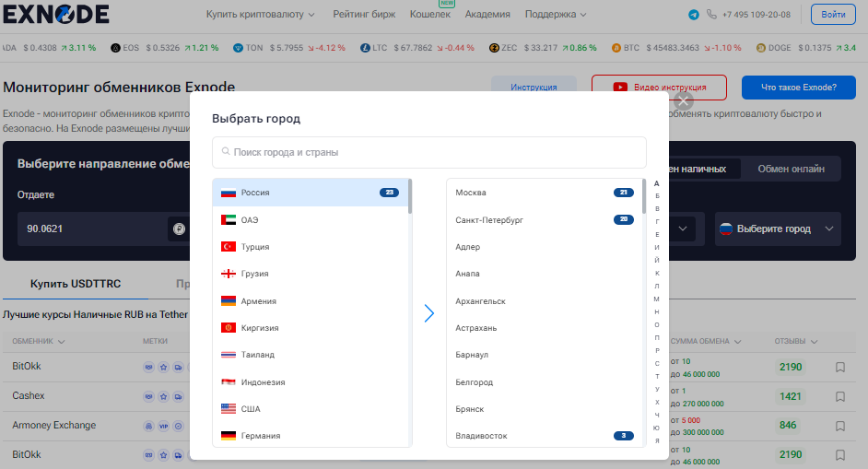Click the Exnode logo
Screen dimensions: 868x469
tap(56, 14)
